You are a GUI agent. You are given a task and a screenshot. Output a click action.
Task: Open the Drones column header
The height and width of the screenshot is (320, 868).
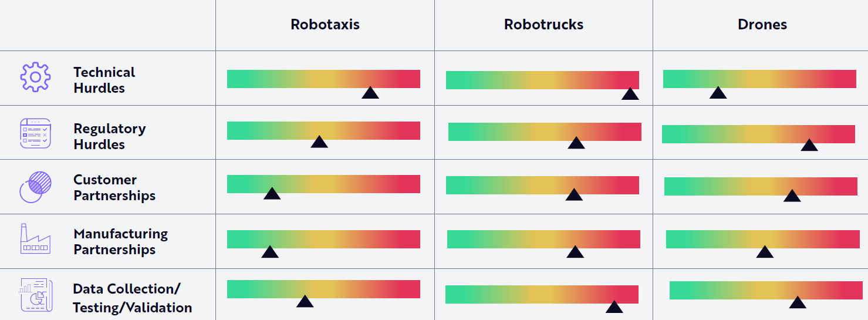point(762,25)
